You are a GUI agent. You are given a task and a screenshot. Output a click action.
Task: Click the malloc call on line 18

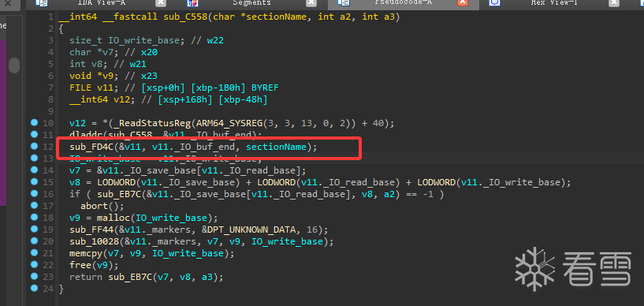[114, 218]
